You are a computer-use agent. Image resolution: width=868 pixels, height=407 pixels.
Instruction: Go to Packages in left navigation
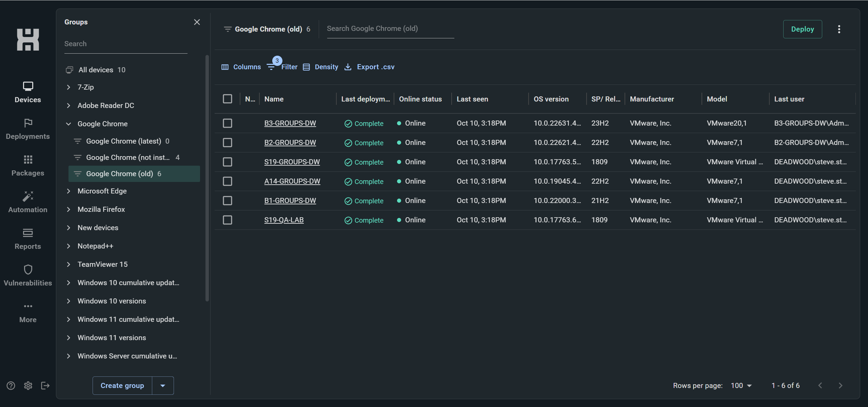tap(28, 165)
